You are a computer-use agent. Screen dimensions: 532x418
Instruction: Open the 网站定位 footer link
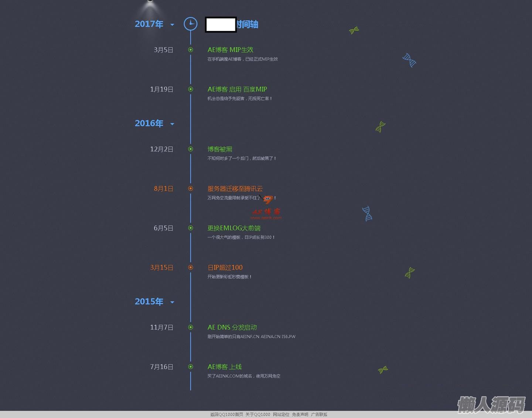281,415
